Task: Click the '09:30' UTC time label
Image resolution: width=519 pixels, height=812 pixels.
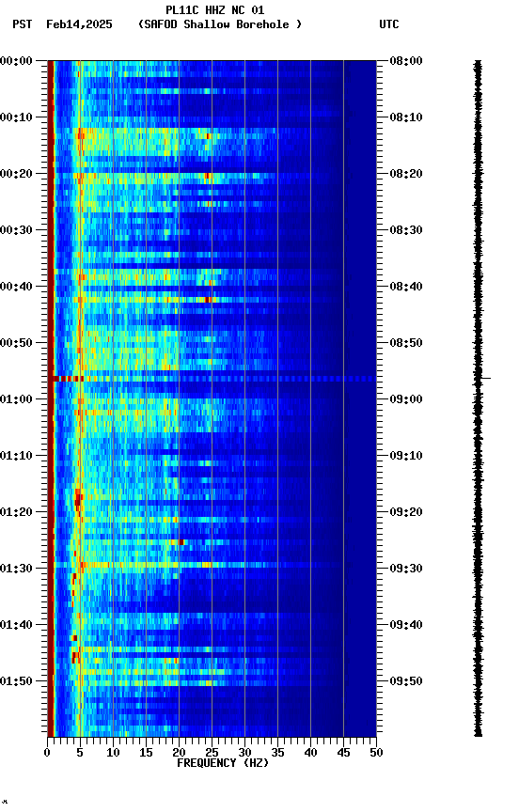Action: click(406, 569)
